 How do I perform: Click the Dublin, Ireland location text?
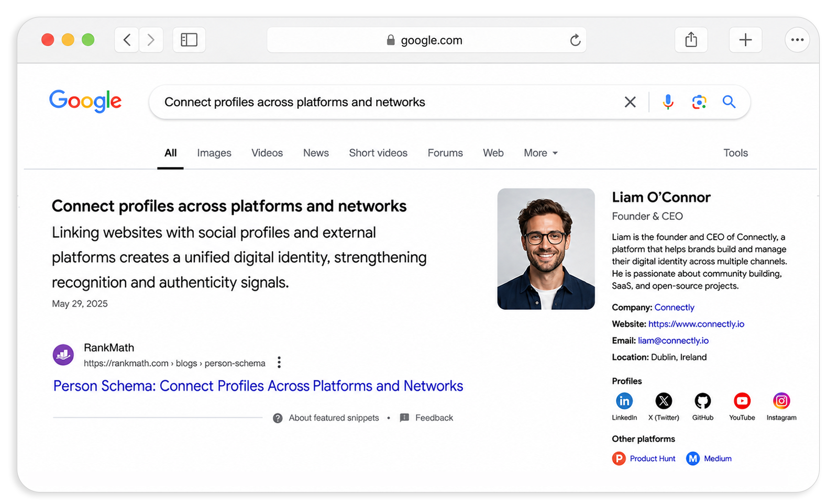[x=679, y=357]
